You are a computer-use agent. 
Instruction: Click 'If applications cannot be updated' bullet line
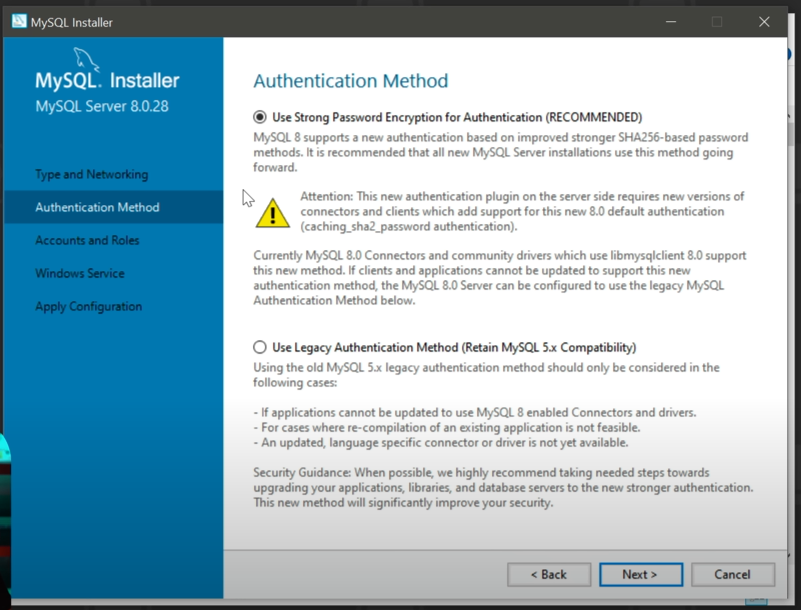click(475, 412)
